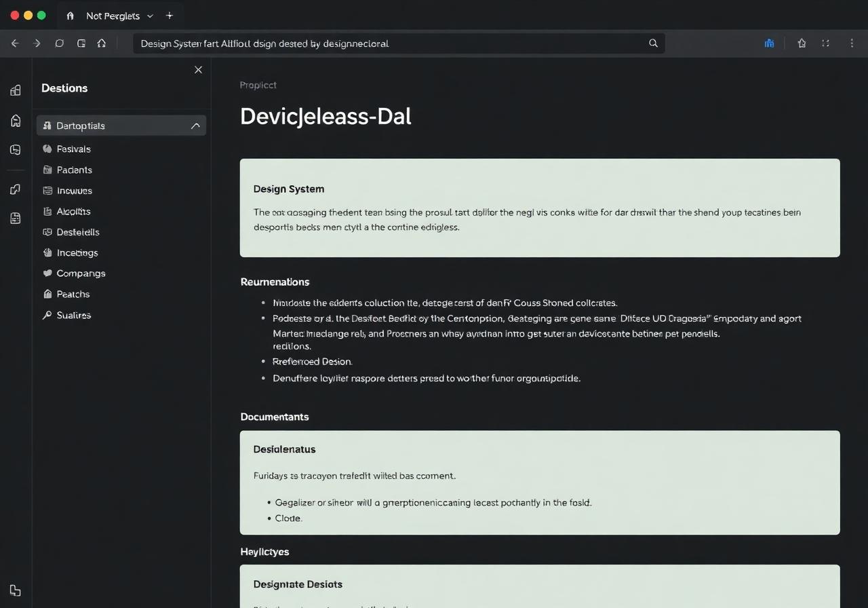Click the Design System card heading

(x=289, y=189)
